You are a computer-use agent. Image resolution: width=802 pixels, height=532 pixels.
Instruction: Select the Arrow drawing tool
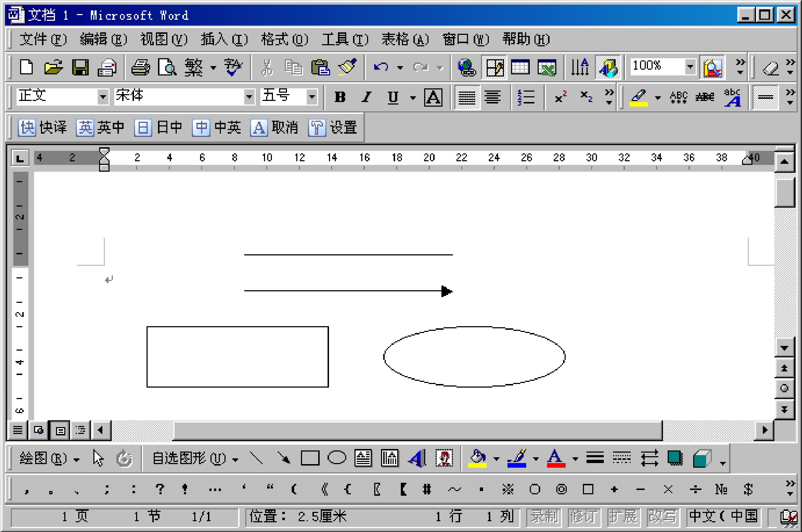(x=283, y=458)
